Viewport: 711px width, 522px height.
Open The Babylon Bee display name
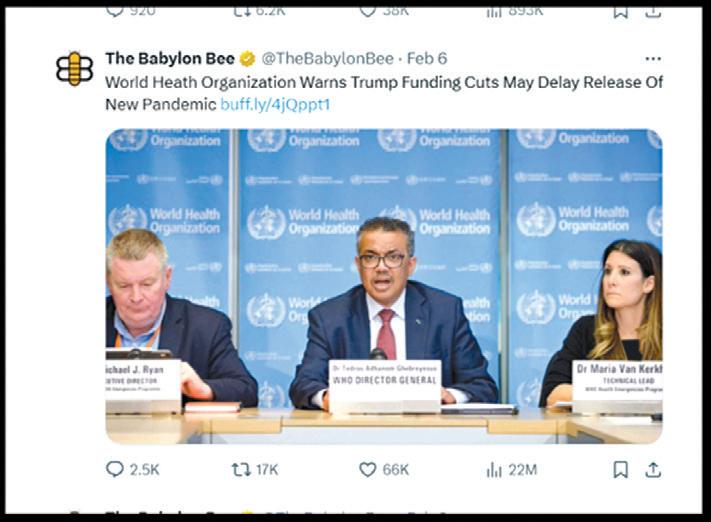pyautogui.click(x=170, y=59)
